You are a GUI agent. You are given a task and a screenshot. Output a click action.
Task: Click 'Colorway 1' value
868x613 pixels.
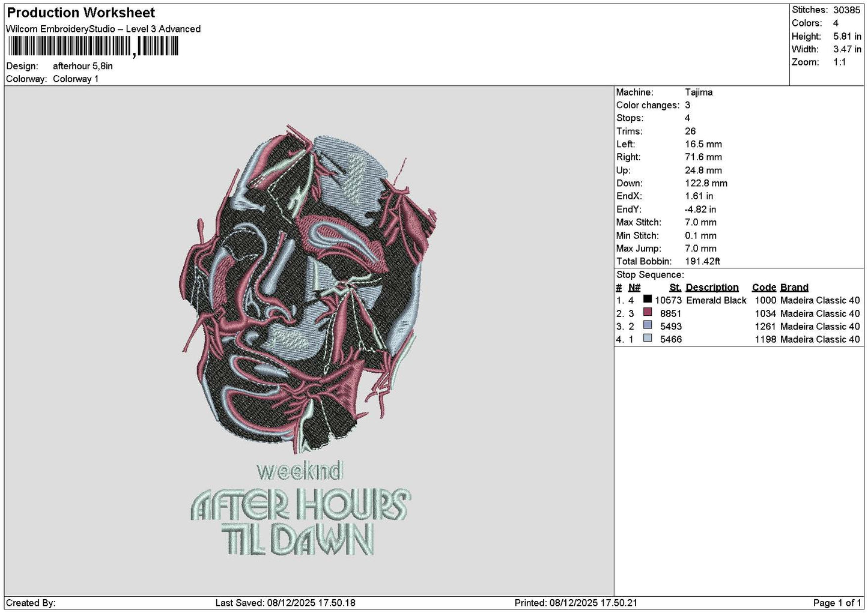[76, 79]
